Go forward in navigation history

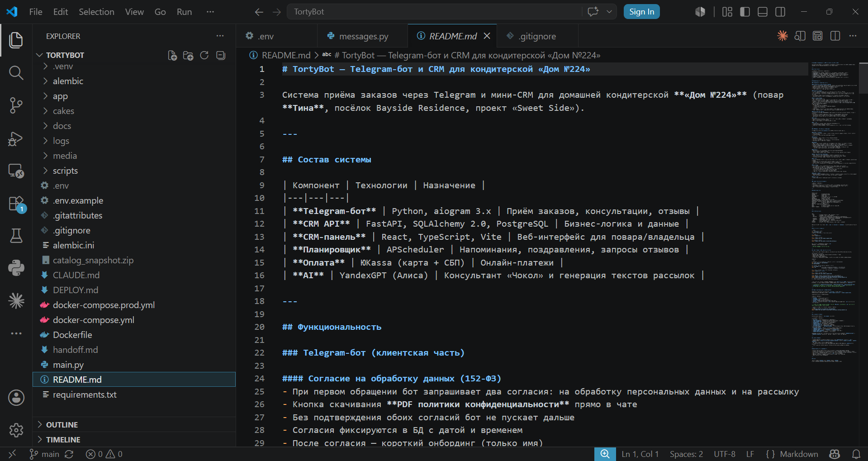(x=277, y=12)
